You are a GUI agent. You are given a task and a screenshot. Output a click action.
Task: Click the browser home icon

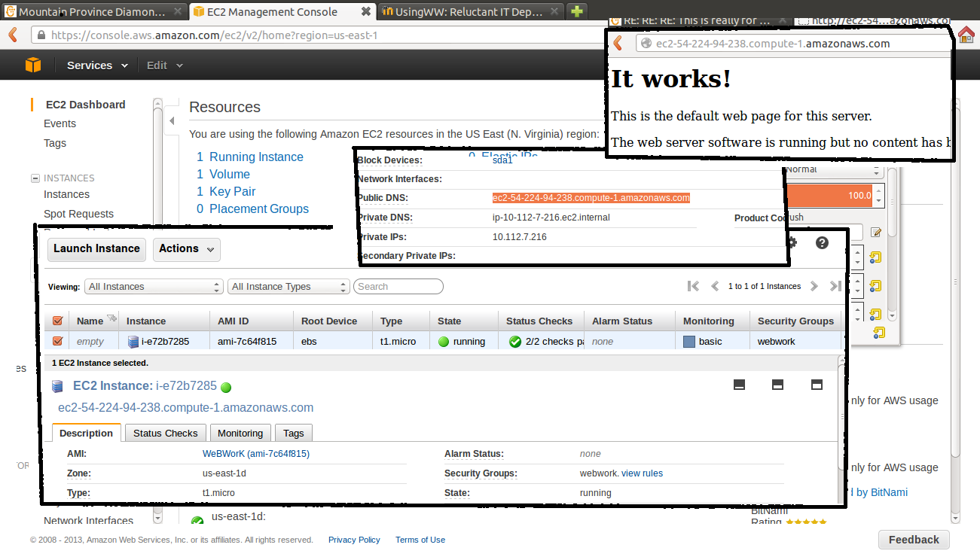[x=966, y=35]
